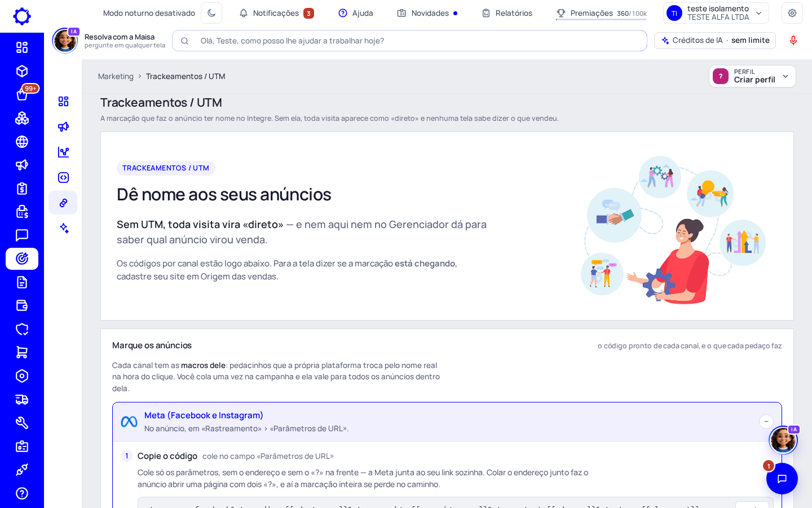Open marketing submenu code brackets icon
Viewport: 812px width, 508px height.
coord(63,177)
